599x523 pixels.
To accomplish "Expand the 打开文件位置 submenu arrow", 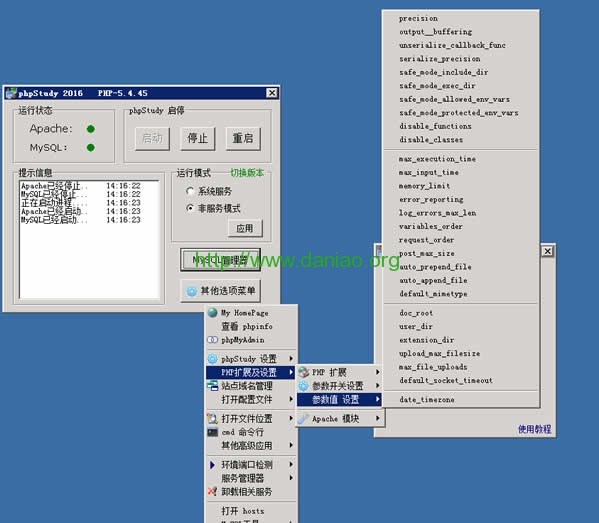I will (291, 418).
